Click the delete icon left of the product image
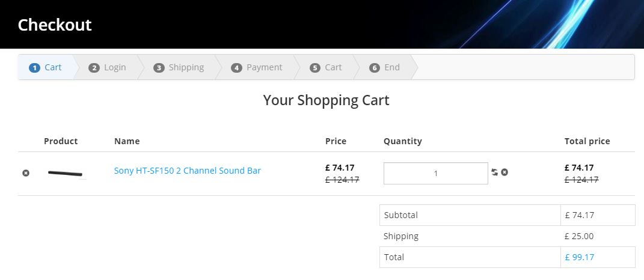Screen dimensions: 644x280 click(26, 173)
